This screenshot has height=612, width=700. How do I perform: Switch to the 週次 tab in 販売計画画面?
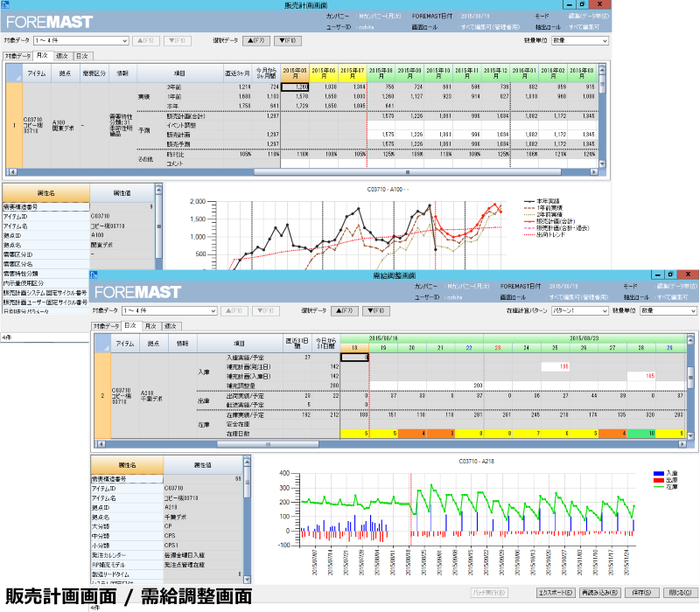63,55
